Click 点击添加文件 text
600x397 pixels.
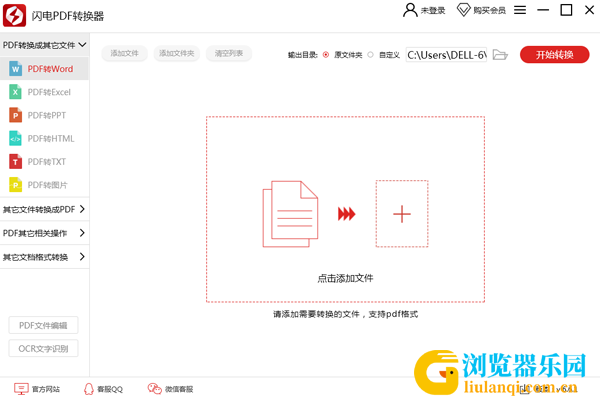pyautogui.click(x=345, y=278)
